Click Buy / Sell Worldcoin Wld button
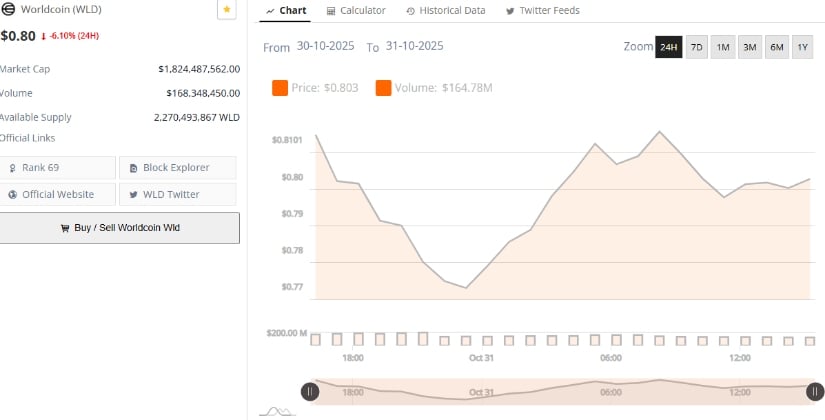 [119, 228]
